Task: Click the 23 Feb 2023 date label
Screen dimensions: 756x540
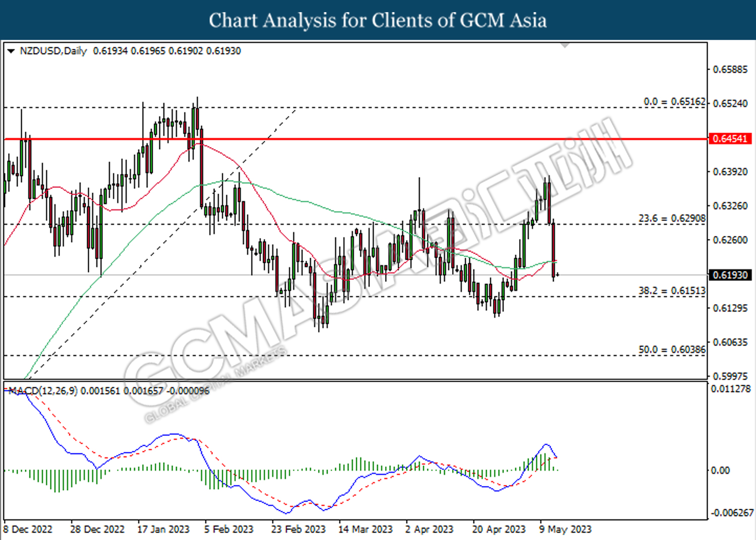Action: point(298,529)
